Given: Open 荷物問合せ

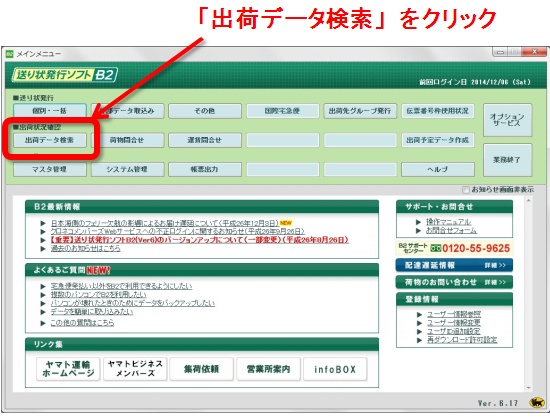Looking at the screenshot, I should (x=128, y=140).
